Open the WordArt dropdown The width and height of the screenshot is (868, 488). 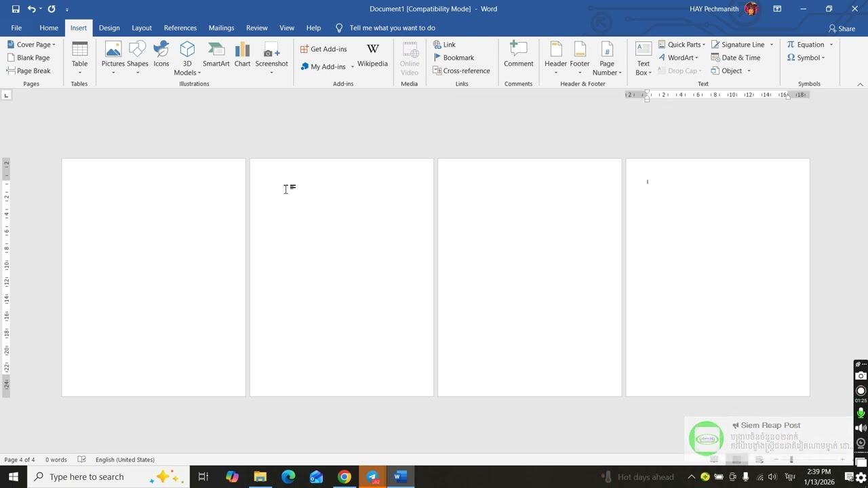coord(678,58)
